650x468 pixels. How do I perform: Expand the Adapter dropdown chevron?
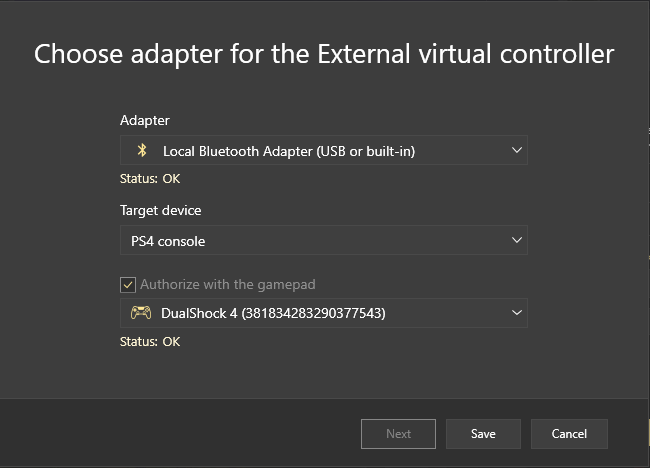tap(516, 151)
